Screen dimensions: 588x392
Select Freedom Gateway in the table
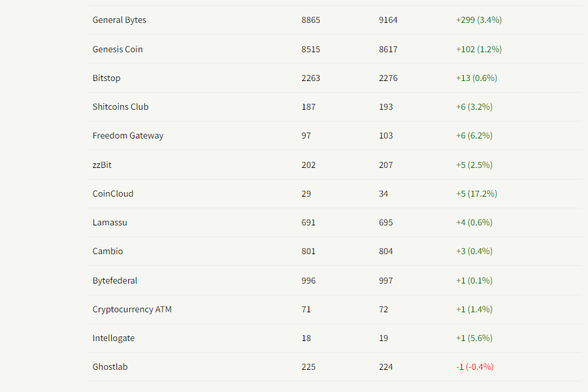pyautogui.click(x=128, y=135)
